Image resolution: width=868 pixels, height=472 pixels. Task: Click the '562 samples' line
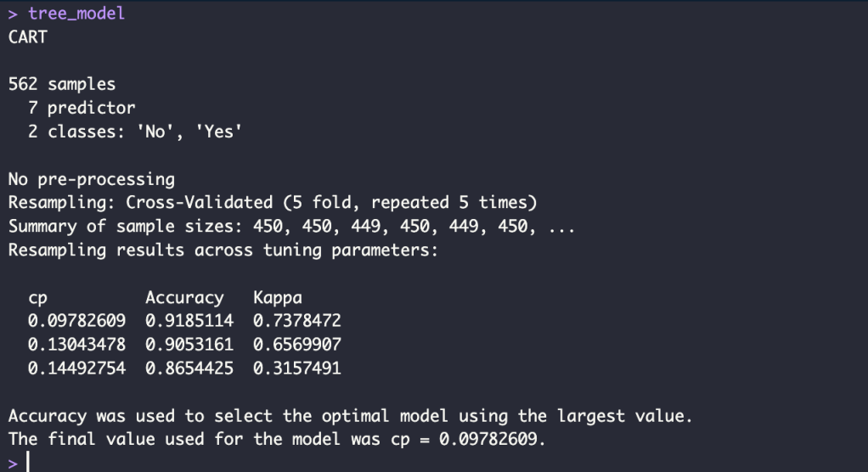pyautogui.click(x=61, y=84)
